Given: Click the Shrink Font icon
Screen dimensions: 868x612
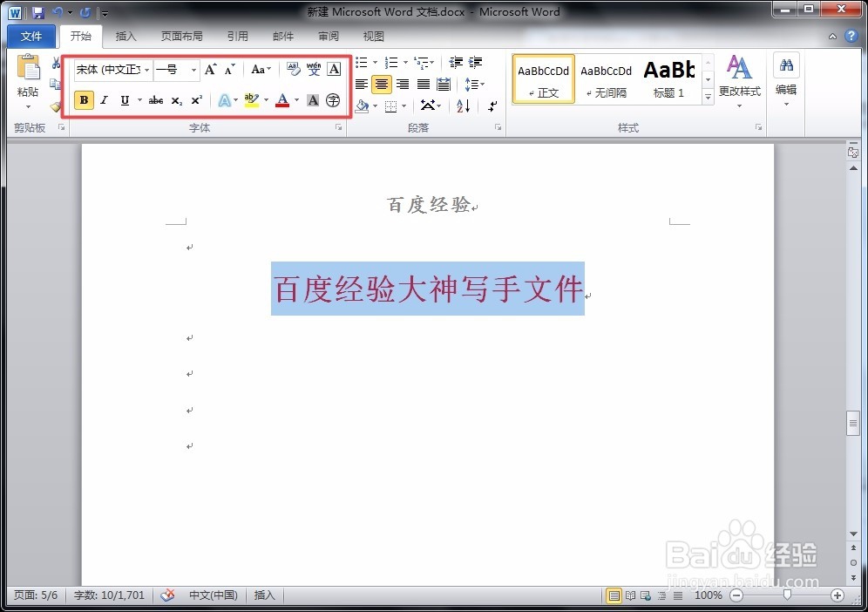Looking at the screenshot, I should pos(230,69).
